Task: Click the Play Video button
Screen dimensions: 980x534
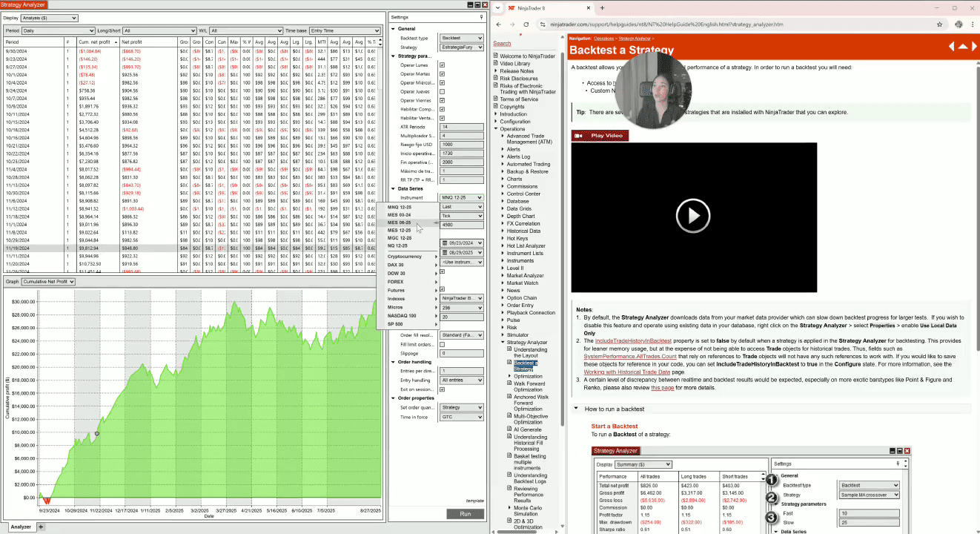Action: [x=600, y=136]
